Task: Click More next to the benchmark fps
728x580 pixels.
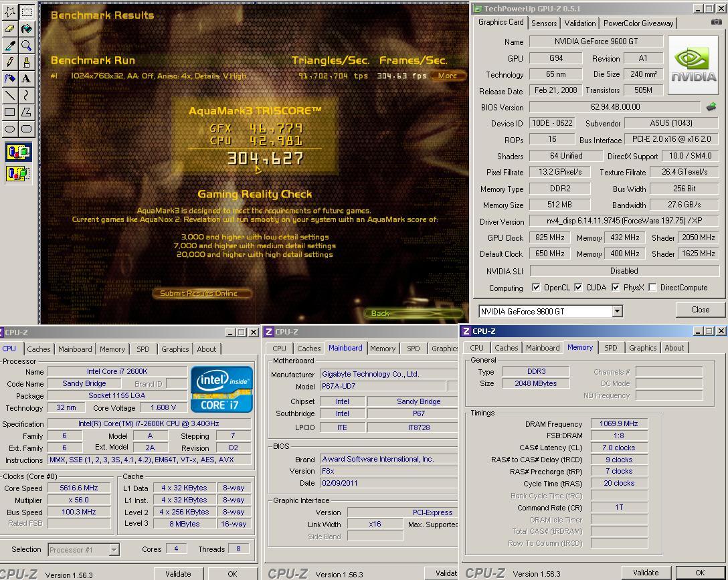Action: coord(448,76)
